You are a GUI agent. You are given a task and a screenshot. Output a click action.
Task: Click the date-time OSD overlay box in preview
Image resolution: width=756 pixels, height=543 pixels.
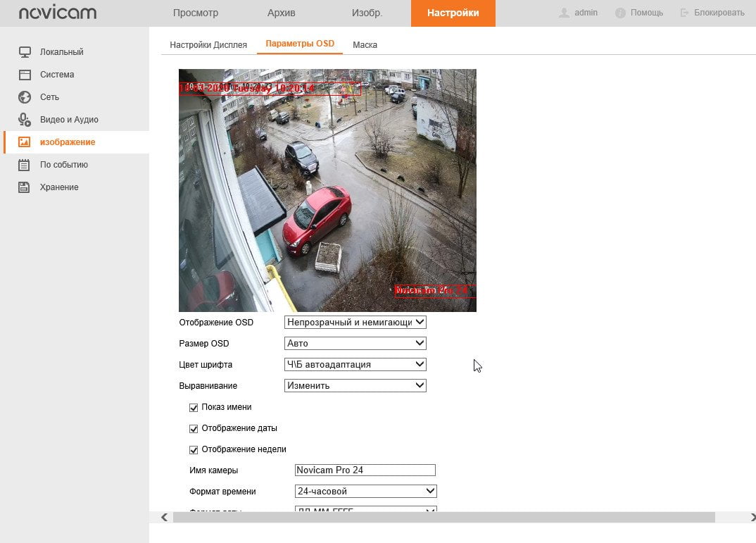tap(270, 89)
